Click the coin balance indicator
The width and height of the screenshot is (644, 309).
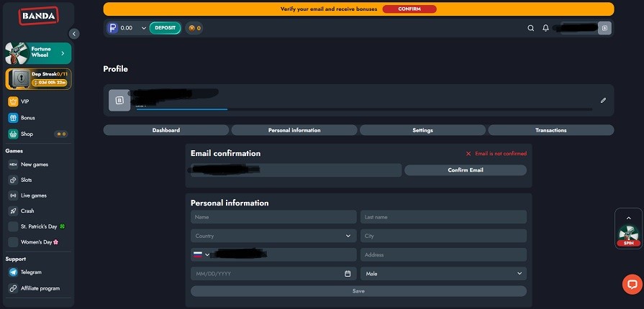194,28
